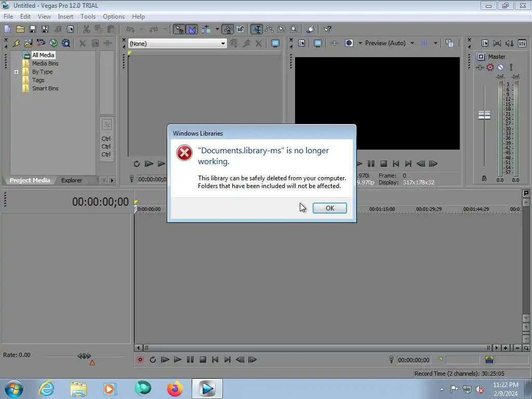Open the Insert menu
The height and width of the screenshot is (399, 532).
pos(65,17)
